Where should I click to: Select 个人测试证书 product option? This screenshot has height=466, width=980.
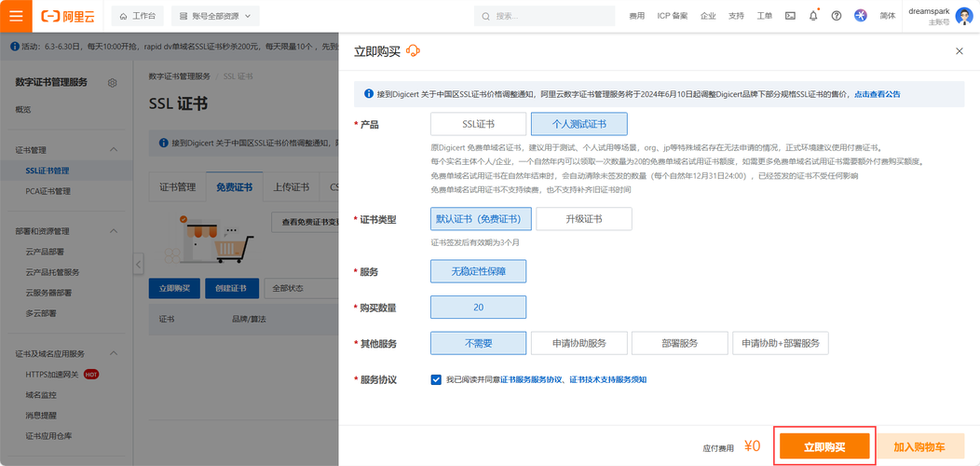pyautogui.click(x=578, y=124)
